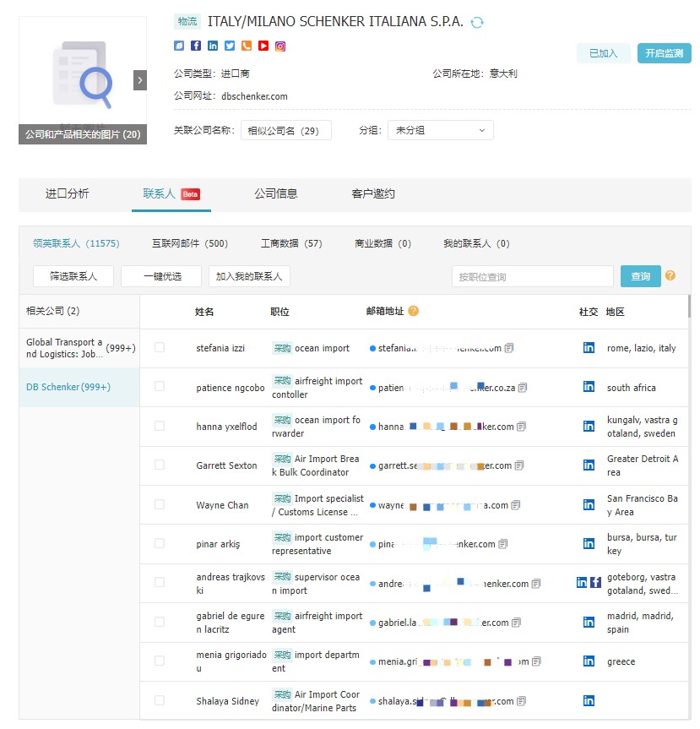The image size is (700, 729).
Task: Focus the 按职位查询 search field
Action: (532, 276)
